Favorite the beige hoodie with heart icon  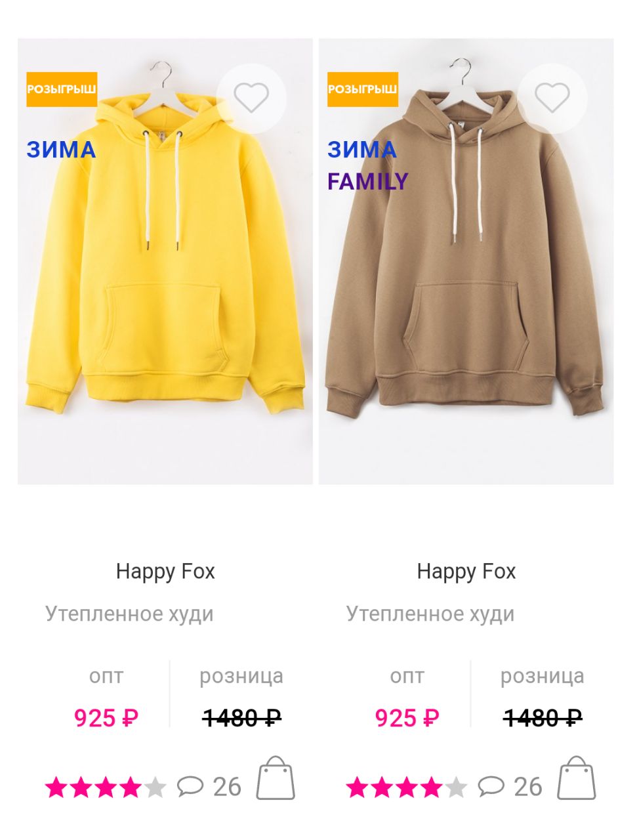(552, 99)
